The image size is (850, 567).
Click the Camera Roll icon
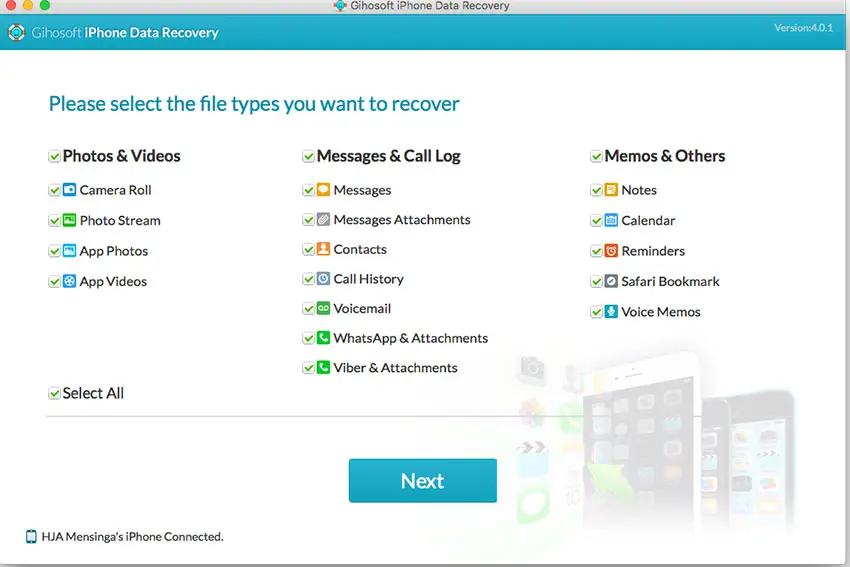pos(69,190)
